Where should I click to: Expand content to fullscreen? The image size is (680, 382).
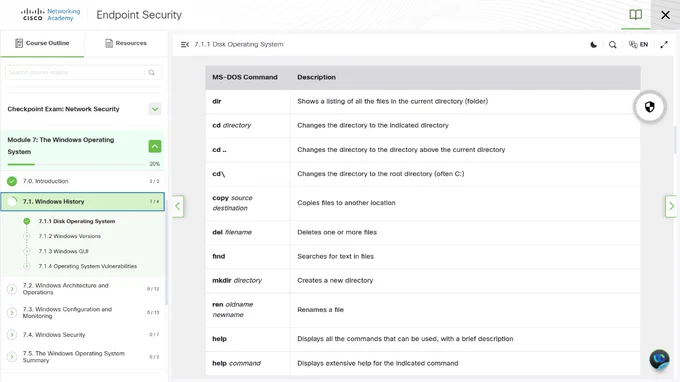click(x=664, y=44)
